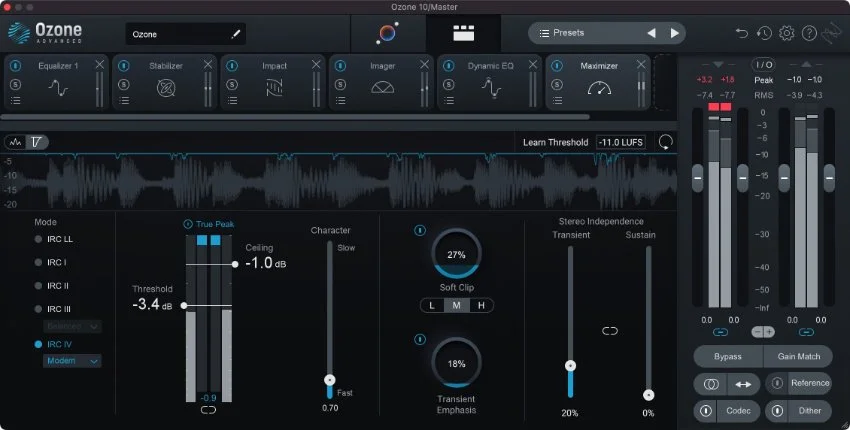This screenshot has width=850, height=430.
Task: Expand the Modern style dropdown
Action: click(72, 361)
